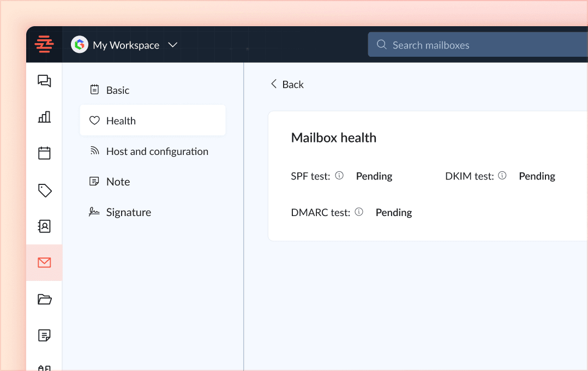Select the Health menu item
The width and height of the screenshot is (588, 371).
[x=153, y=121]
